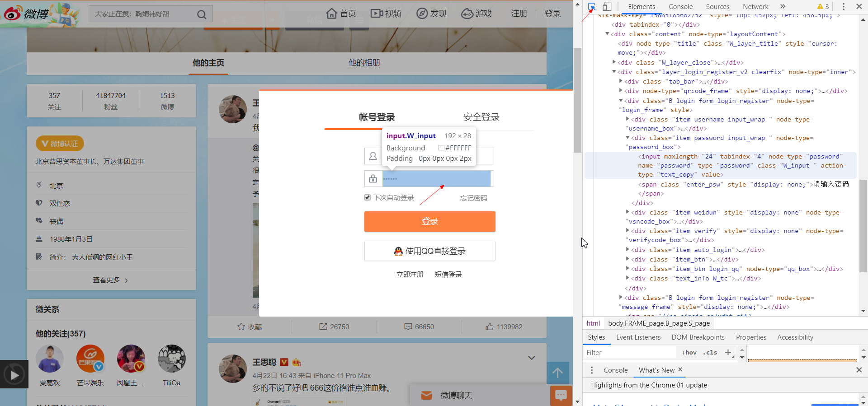Close the DevTools panel
This screenshot has height=406, width=868.
(x=859, y=6)
